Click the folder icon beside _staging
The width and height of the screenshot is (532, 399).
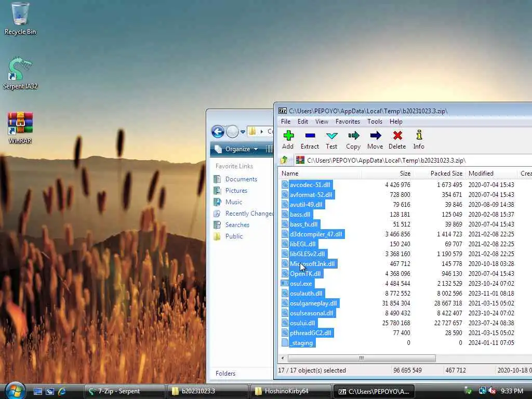pyautogui.click(x=285, y=343)
